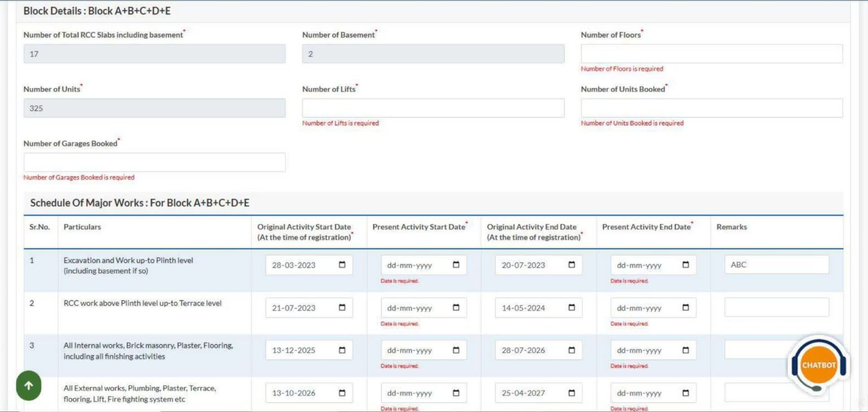Click the Number of Lifts input box
The width and height of the screenshot is (868, 412).
(x=432, y=107)
